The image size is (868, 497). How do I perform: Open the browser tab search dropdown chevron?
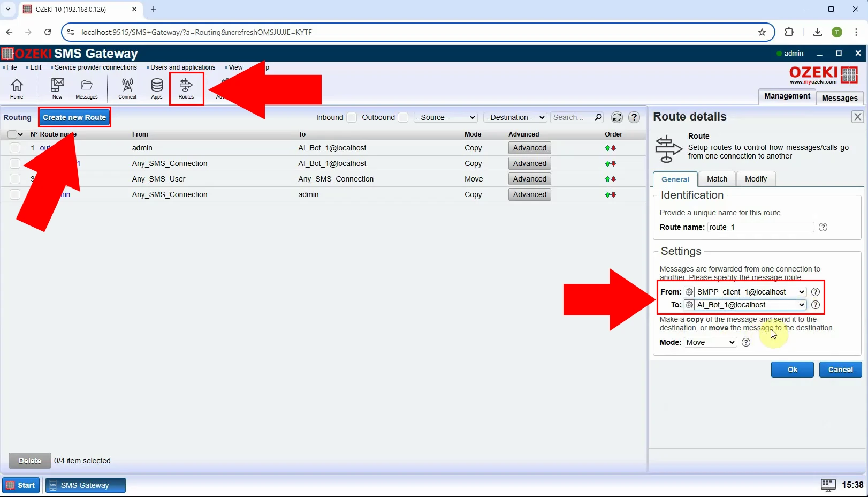(x=8, y=9)
